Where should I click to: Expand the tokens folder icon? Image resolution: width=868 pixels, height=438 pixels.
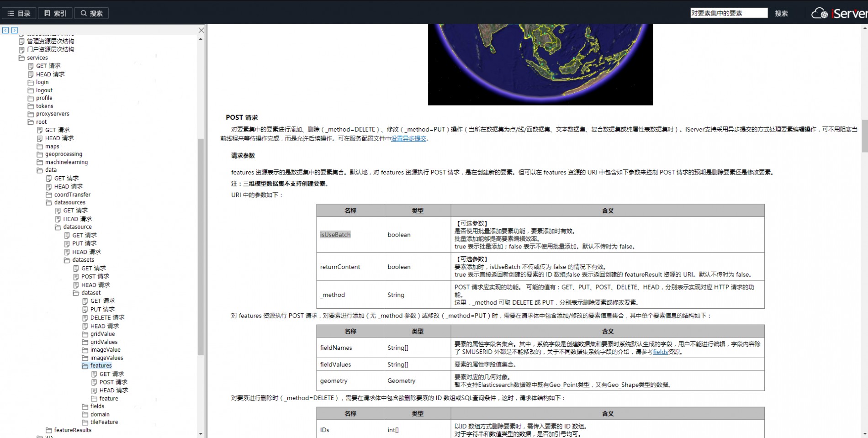point(31,106)
